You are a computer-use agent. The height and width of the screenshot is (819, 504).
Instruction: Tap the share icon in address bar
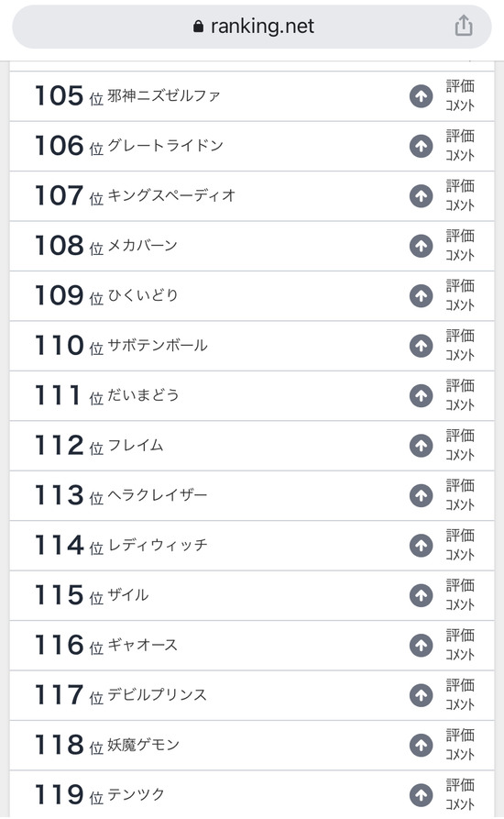point(464,26)
